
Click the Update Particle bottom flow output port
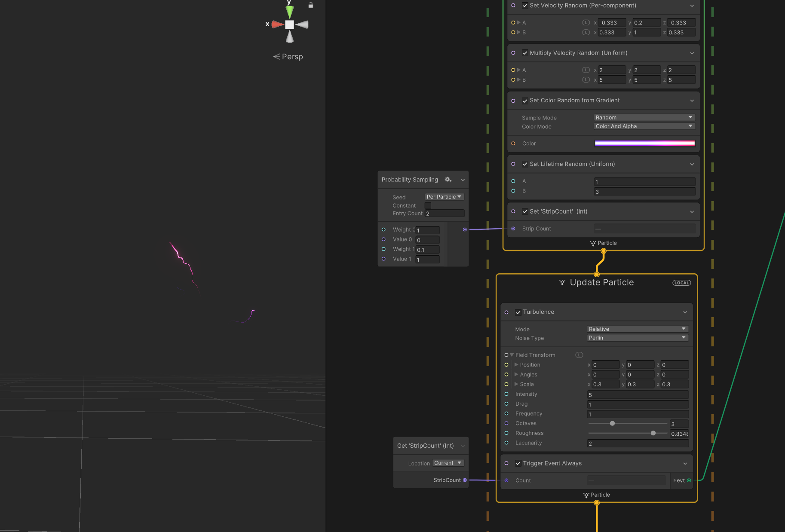(x=597, y=502)
